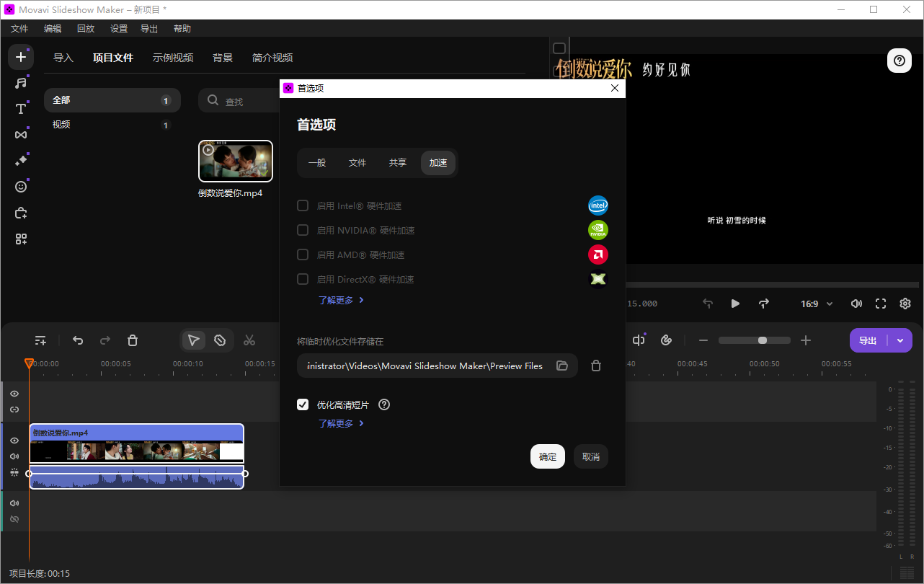The width and height of the screenshot is (924, 584).
Task: Click 确定 to confirm preferences
Action: pos(548,456)
